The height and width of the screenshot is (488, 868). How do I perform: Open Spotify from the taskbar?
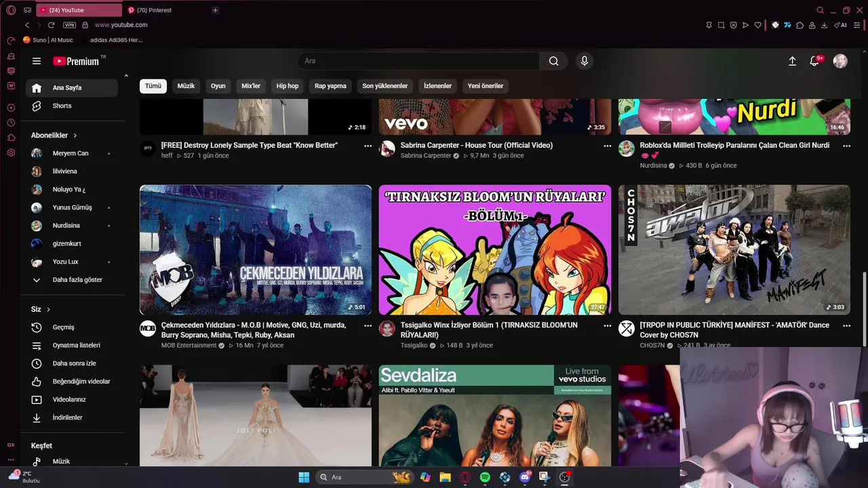[x=485, y=477]
